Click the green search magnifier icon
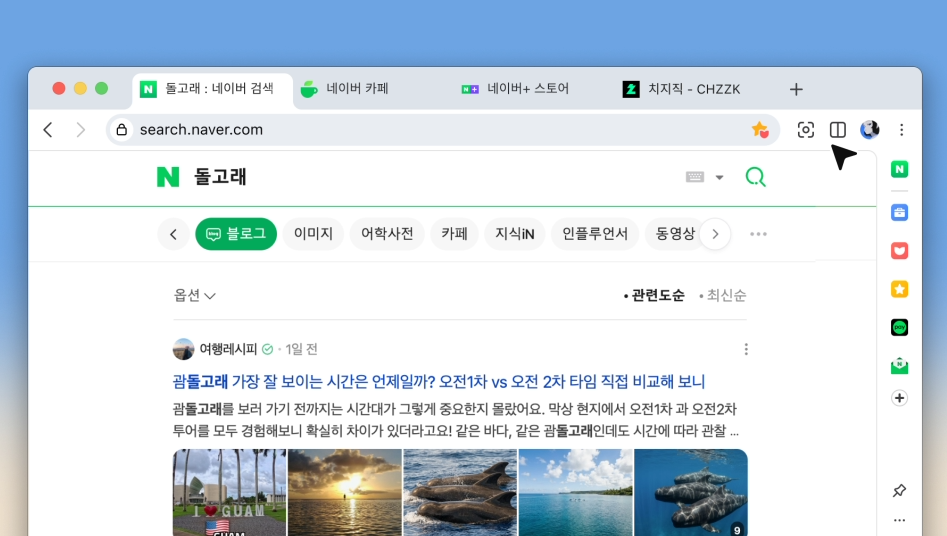Viewport: 947px width, 536px height. tap(756, 176)
